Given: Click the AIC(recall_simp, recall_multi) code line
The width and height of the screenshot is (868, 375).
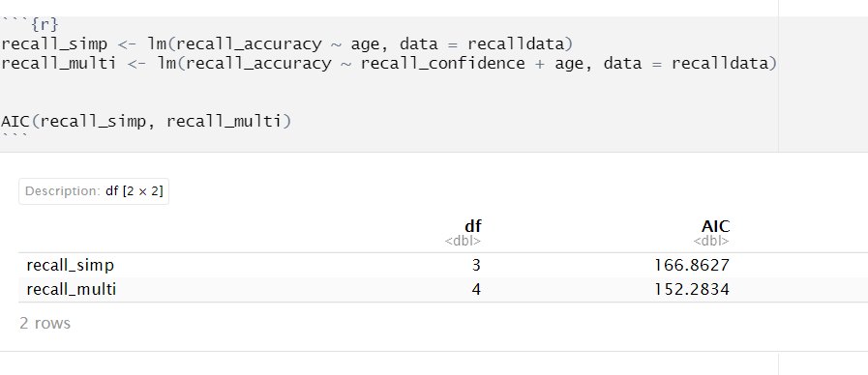Looking at the screenshot, I should [x=145, y=121].
